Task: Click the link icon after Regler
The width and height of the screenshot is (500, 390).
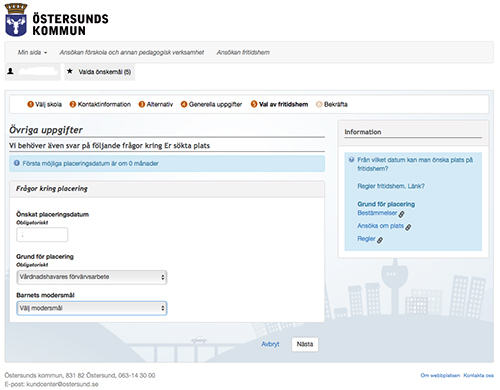Action: pos(380,240)
